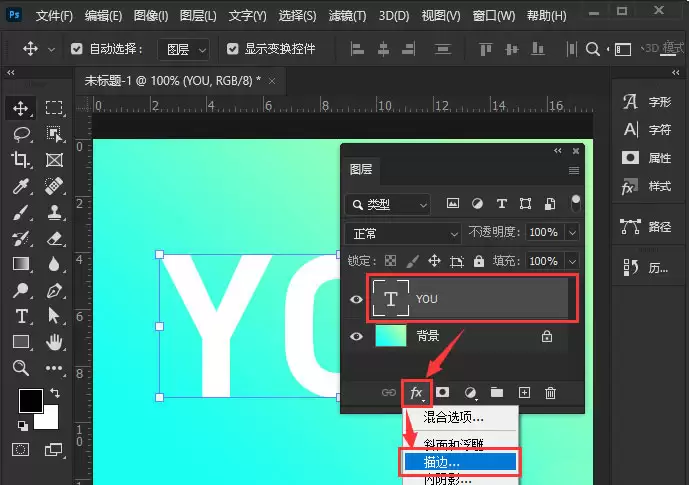This screenshot has height=485, width=689.
Task: Select the Dodge tool
Action: click(21, 290)
